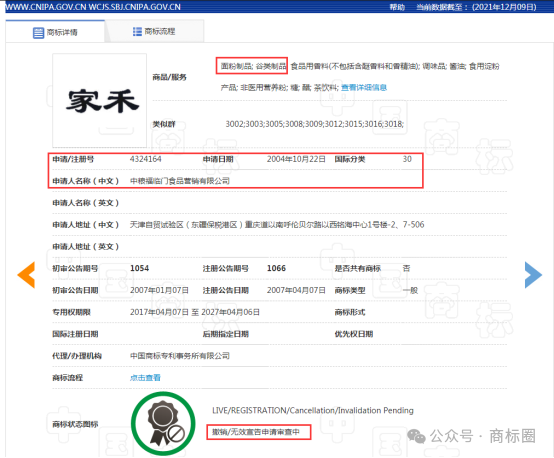The width and height of the screenshot is (554, 458).
Task: Click the 是否共有商标 label
Action: (358, 268)
